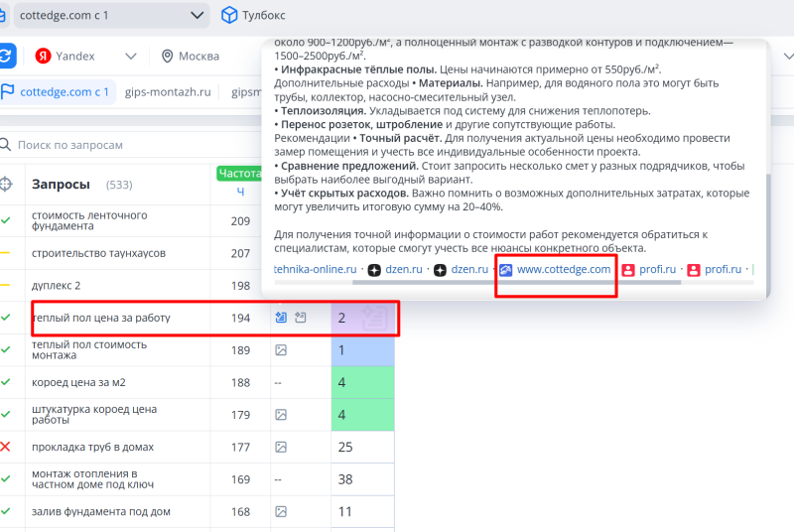This screenshot has height=532, width=794.
Task: Select the Москва region selector
Action: [191, 56]
